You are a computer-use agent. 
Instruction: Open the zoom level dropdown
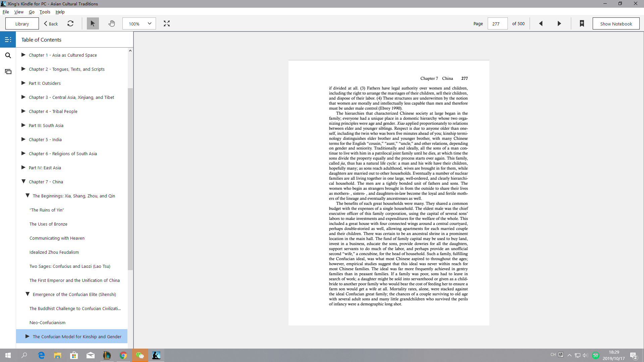click(x=139, y=23)
